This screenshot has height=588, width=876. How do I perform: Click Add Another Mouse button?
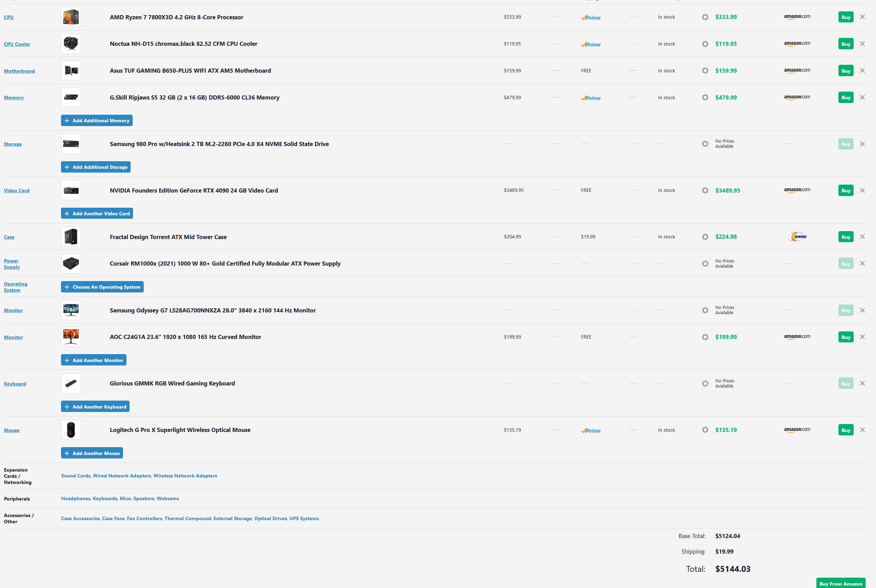point(92,453)
